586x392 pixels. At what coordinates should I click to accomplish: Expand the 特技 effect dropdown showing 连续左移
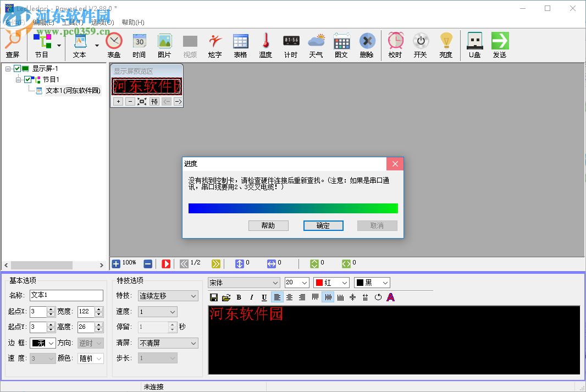pos(194,296)
